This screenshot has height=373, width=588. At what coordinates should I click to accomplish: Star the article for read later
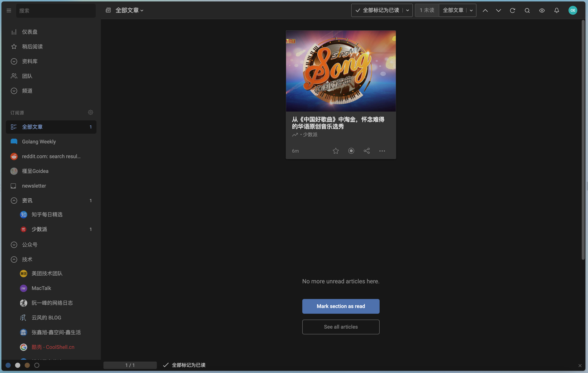(x=336, y=151)
